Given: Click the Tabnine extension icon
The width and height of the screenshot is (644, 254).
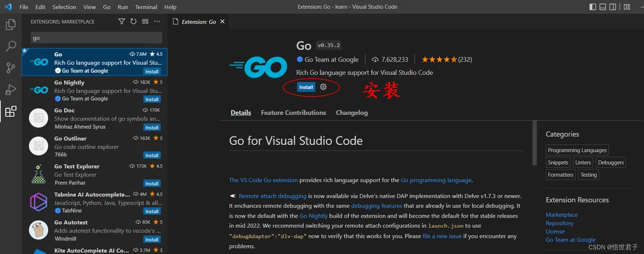Looking at the screenshot, I should pyautogui.click(x=38, y=201).
